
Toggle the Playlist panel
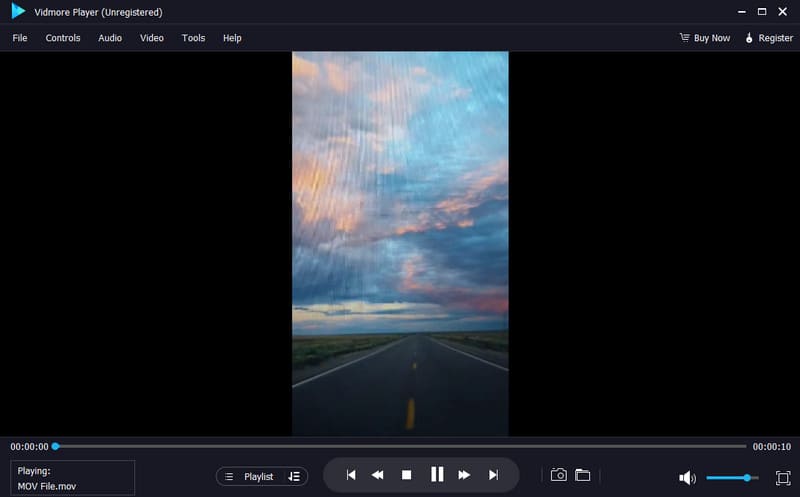coord(250,477)
